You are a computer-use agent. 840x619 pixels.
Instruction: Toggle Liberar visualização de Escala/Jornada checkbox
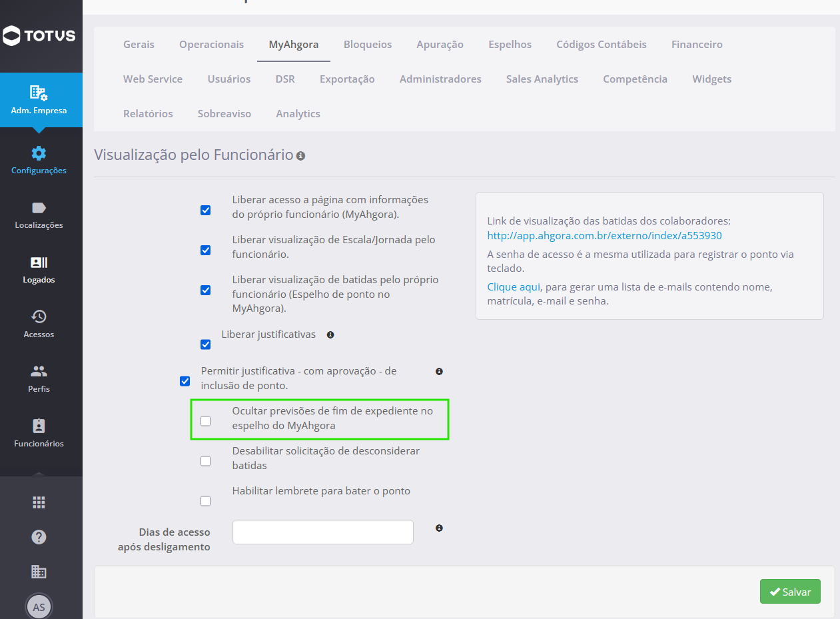point(206,251)
